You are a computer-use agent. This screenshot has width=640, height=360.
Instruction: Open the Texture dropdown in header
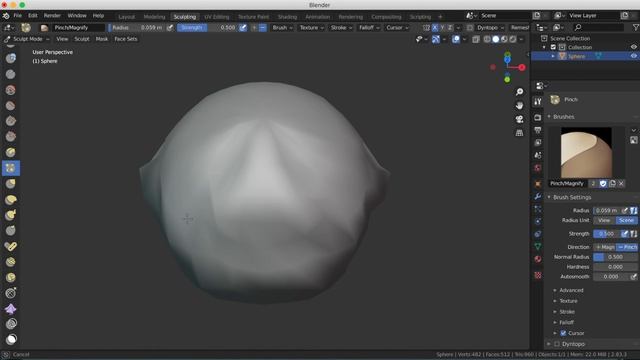[311, 28]
